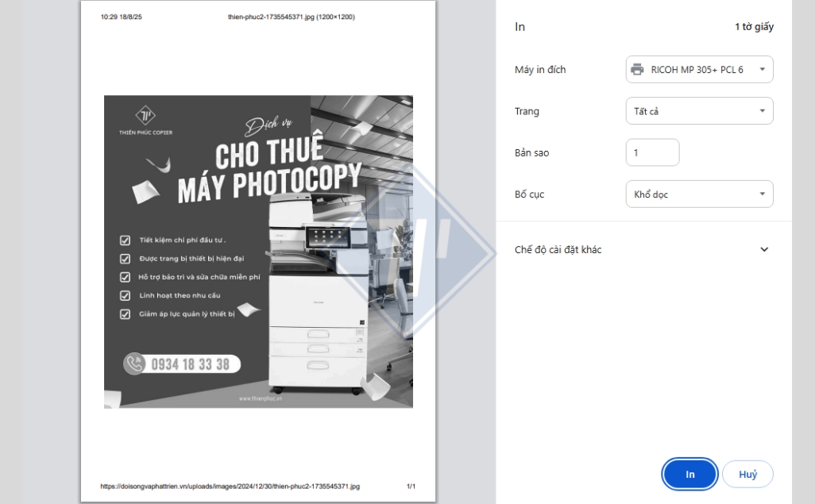The width and height of the screenshot is (815, 504).
Task: Click the poster thumbnail in the print preview
Action: 258,252
